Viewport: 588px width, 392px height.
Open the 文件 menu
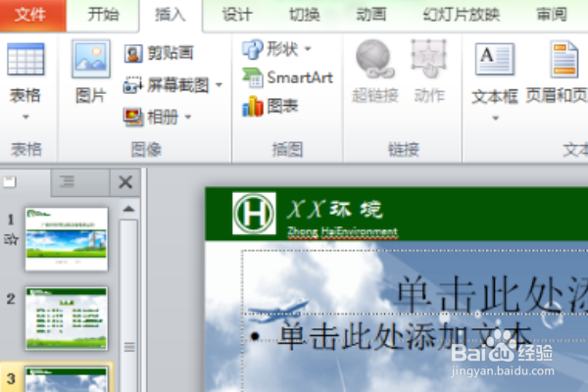click(32, 15)
